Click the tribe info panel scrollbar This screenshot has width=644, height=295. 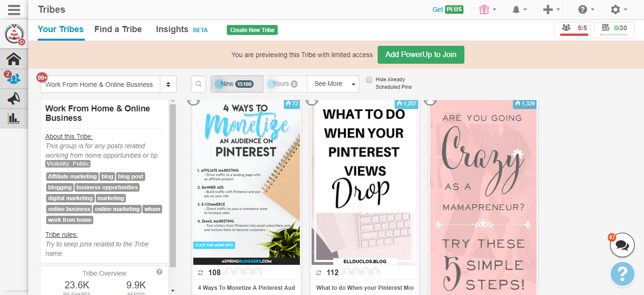pyautogui.click(x=173, y=184)
